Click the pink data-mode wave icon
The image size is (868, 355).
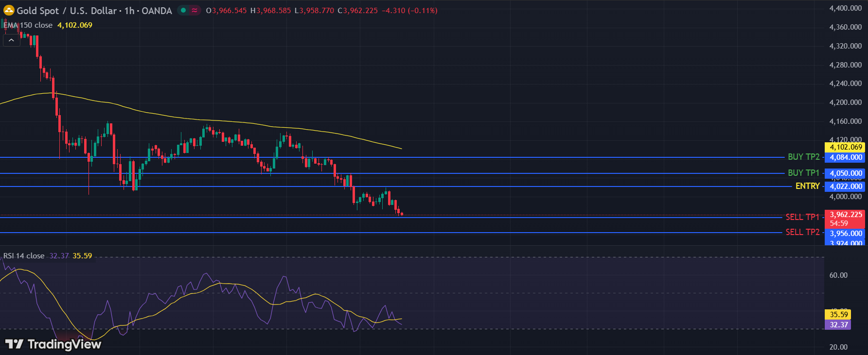click(195, 10)
